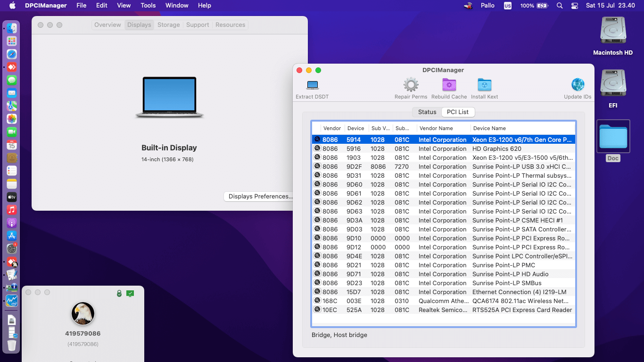The image size is (644, 362).
Task: Open the US input source menu
Action: click(508, 6)
